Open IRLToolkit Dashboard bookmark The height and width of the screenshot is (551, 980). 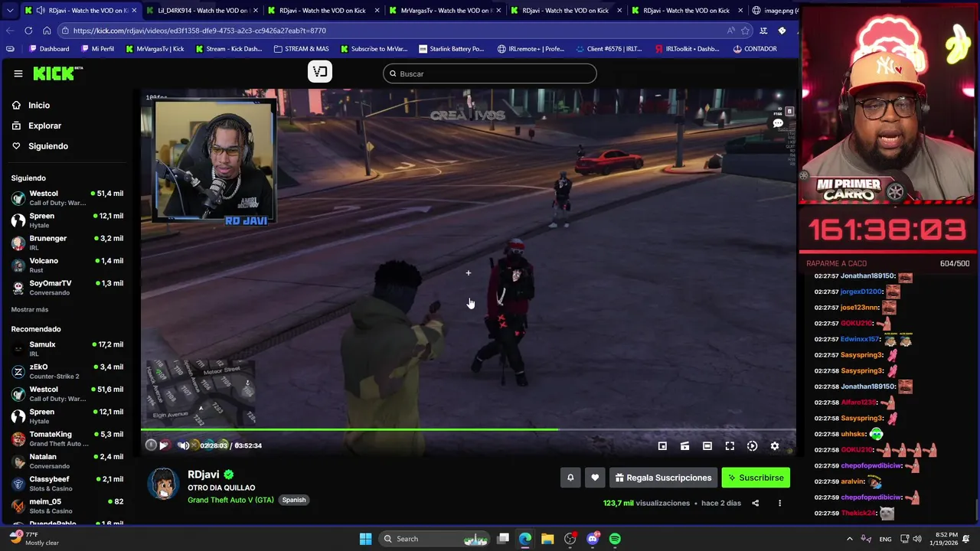pos(686,49)
